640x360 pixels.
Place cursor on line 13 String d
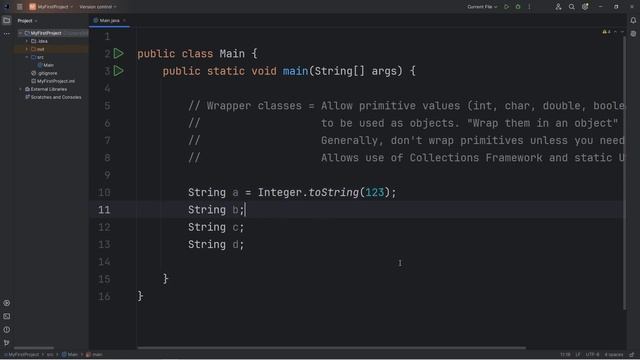click(x=216, y=244)
